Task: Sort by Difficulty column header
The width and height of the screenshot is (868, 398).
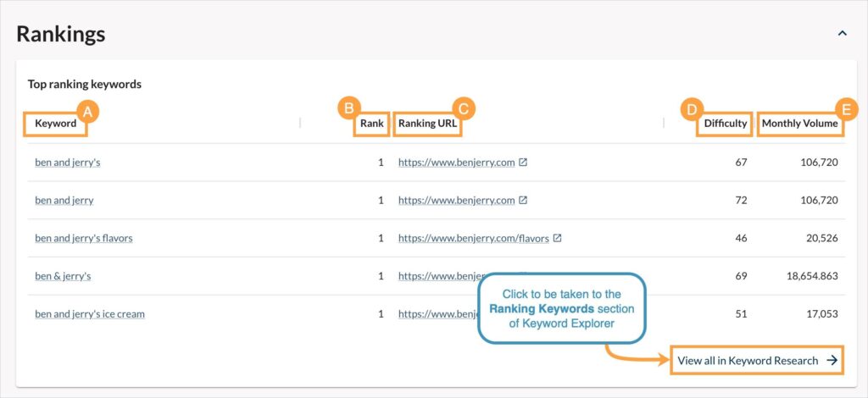Action: (x=726, y=124)
